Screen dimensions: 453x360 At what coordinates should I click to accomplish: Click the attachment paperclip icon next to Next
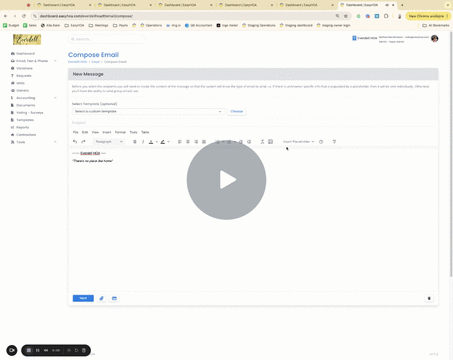(102, 298)
